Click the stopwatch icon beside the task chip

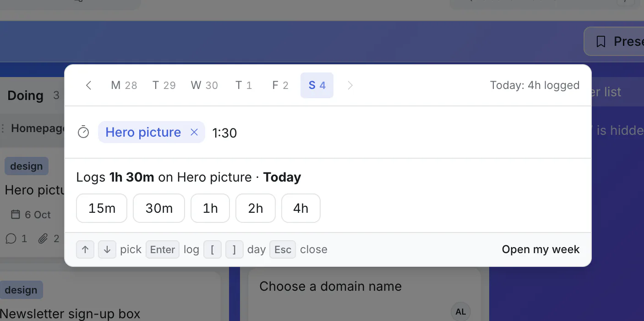point(83,132)
